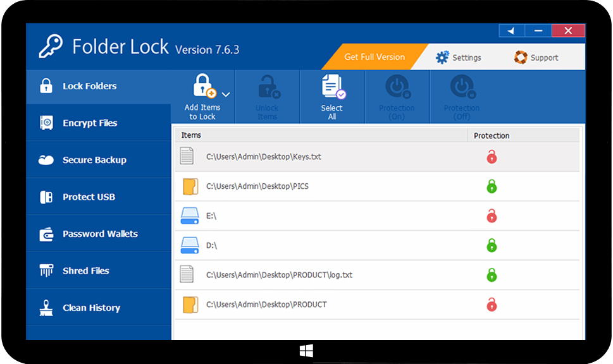Sort by the Protection column header
The width and height of the screenshot is (613, 364).
[x=523, y=135]
